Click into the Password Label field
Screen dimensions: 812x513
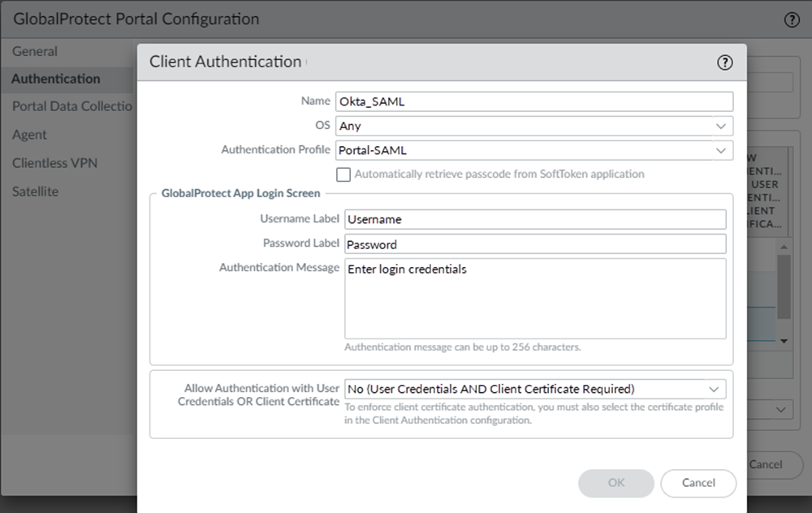coord(534,244)
